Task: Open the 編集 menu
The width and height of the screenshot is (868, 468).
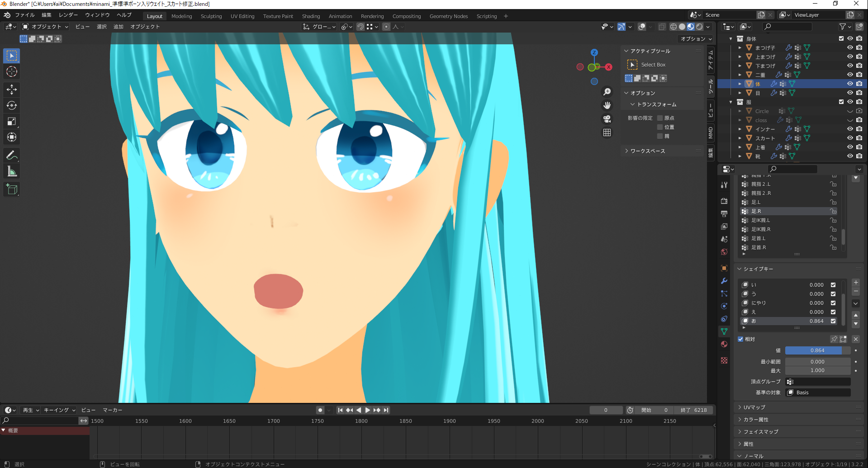Action: [47, 15]
